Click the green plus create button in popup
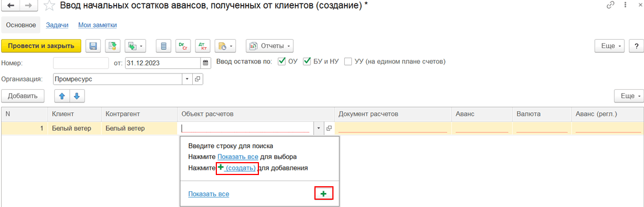The width and height of the screenshot is (644, 207). [323, 194]
